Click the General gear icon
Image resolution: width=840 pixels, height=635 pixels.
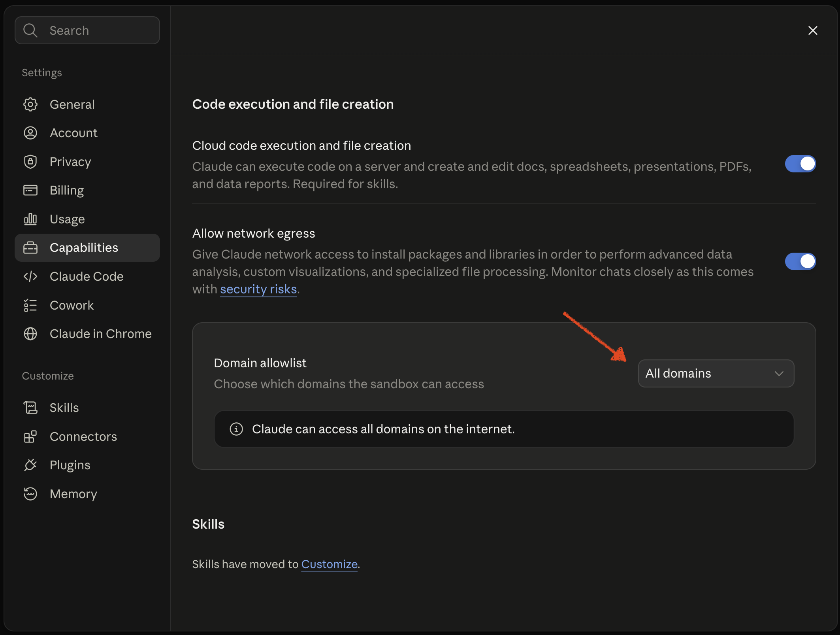[x=30, y=104]
